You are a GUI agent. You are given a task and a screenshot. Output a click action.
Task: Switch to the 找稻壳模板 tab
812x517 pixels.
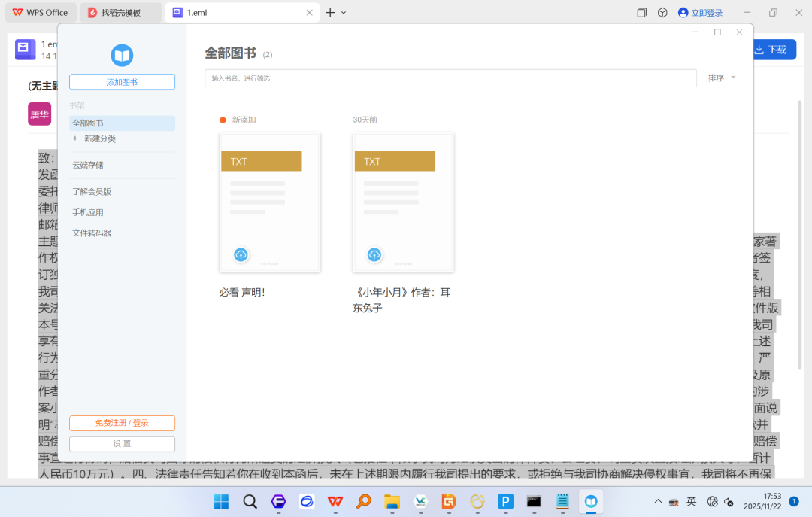click(x=120, y=13)
